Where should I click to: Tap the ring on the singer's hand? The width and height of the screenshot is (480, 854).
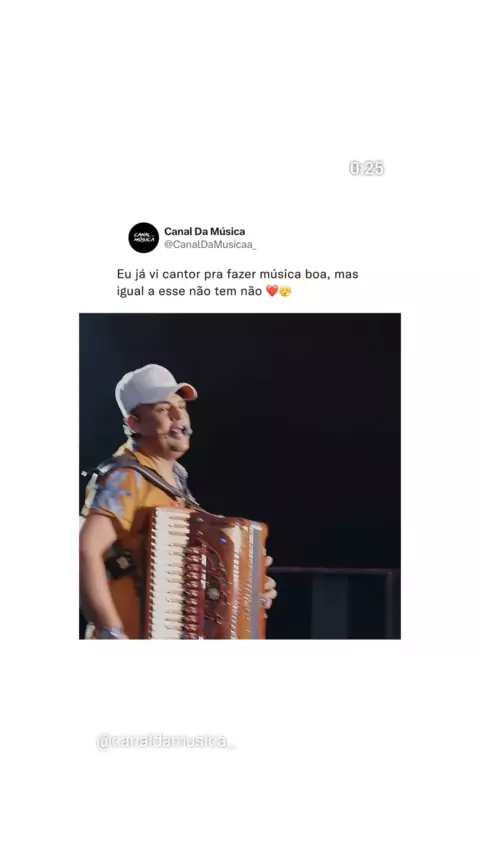click(264, 602)
